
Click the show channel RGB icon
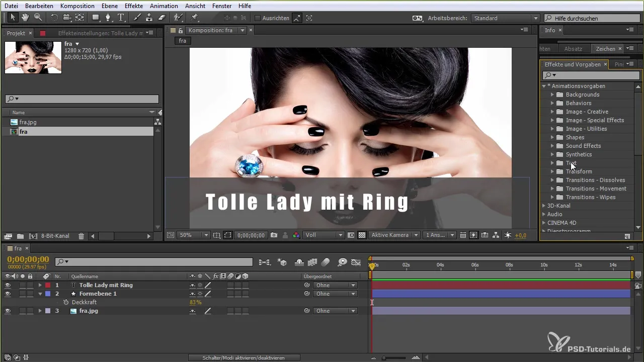click(x=296, y=235)
